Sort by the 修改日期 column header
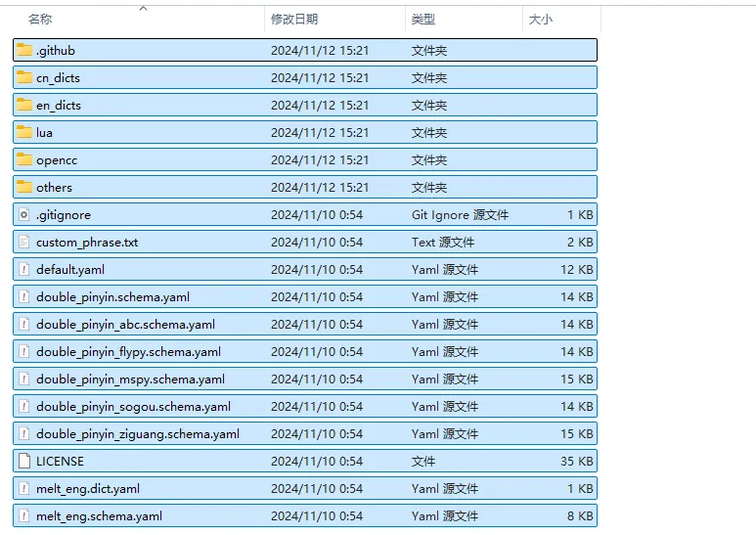The height and width of the screenshot is (535, 756). pyautogui.click(x=294, y=20)
